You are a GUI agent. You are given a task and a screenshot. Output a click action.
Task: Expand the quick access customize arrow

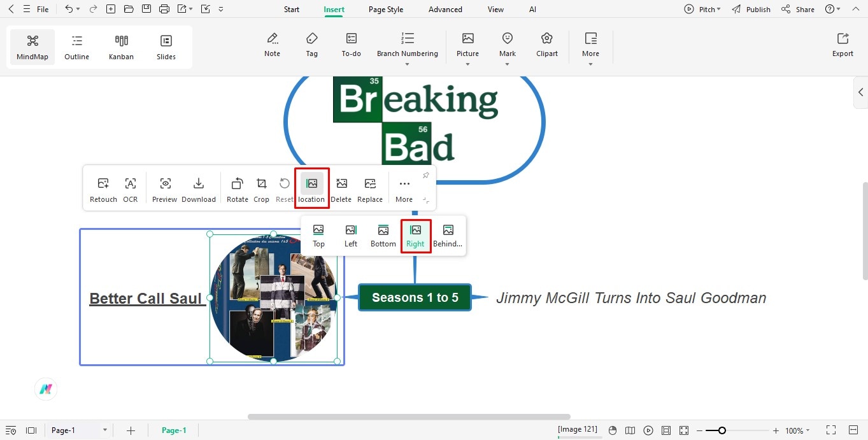click(x=221, y=10)
